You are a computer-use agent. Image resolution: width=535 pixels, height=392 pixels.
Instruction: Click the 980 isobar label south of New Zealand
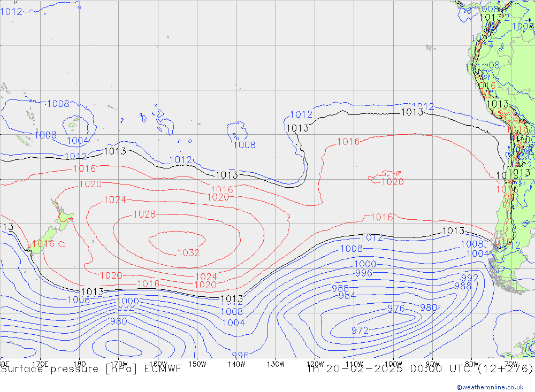[x=118, y=321]
